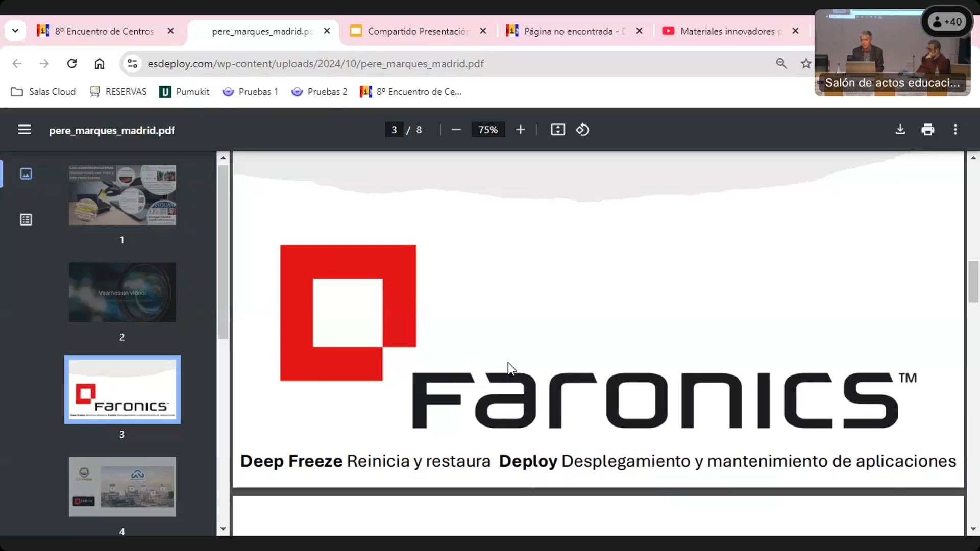This screenshot has height=551, width=980.
Task: Open the +40 participants indicator
Action: pyautogui.click(x=947, y=21)
